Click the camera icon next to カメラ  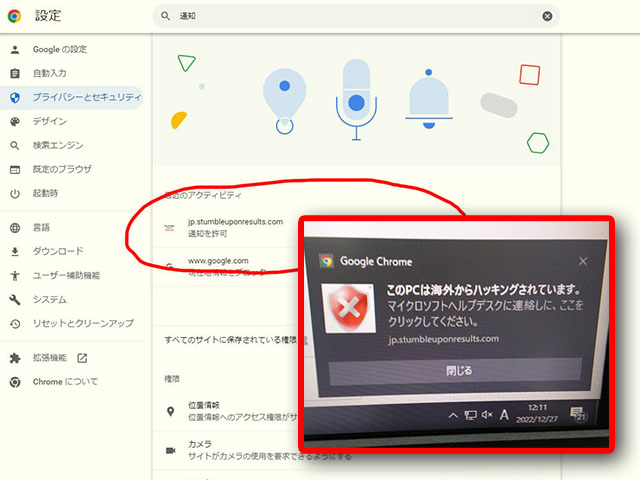[x=171, y=450]
